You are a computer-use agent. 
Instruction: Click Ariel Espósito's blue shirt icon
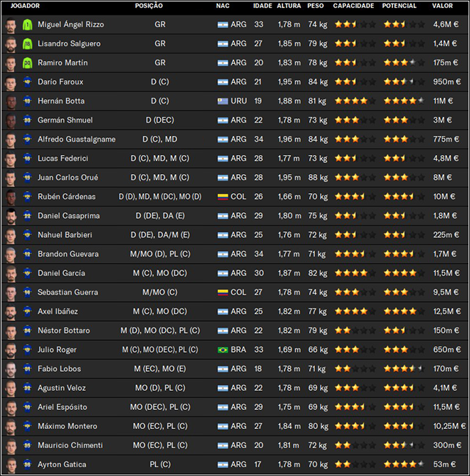click(27, 407)
